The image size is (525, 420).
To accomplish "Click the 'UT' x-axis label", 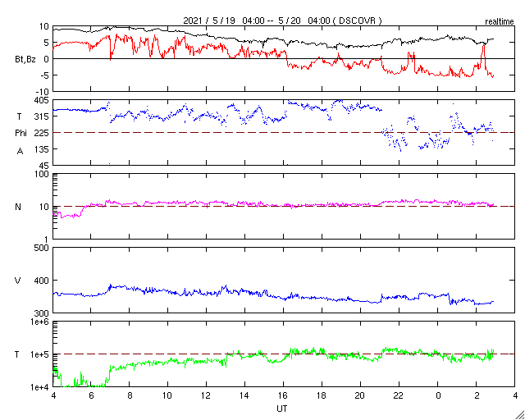I will (x=282, y=409).
